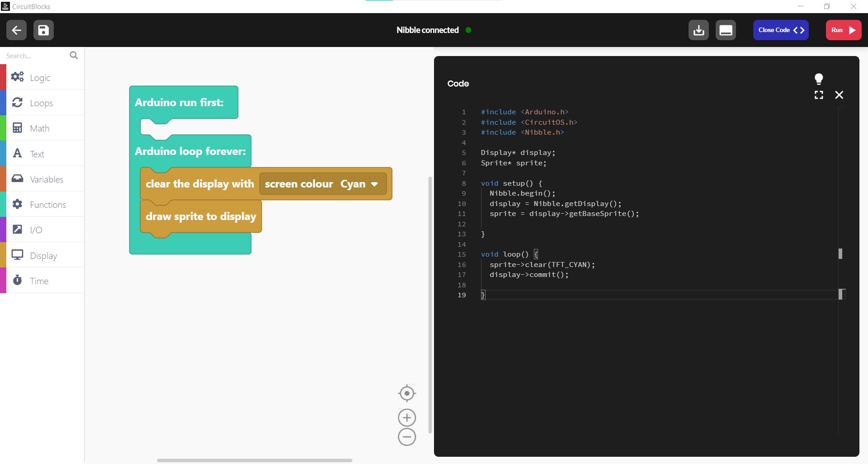Screen dimensions: 868x464
Task: Run the program on Nibble
Action: click(x=844, y=30)
